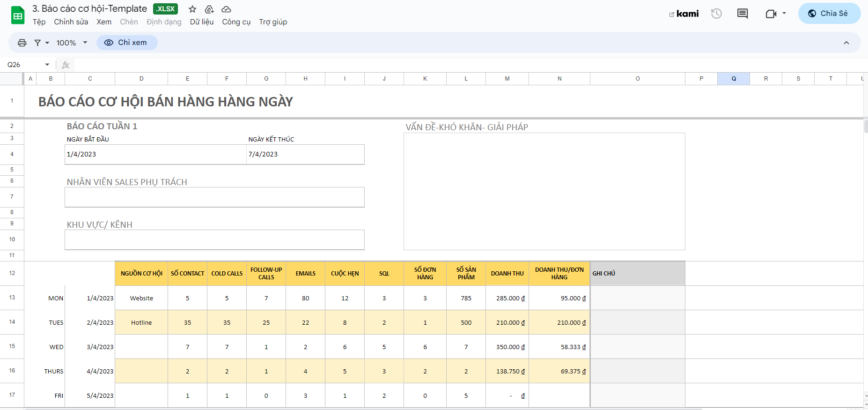Viewport: 868px width, 410px height.
Task: Expand the meeting camera dropdown arrow
Action: pos(784,14)
